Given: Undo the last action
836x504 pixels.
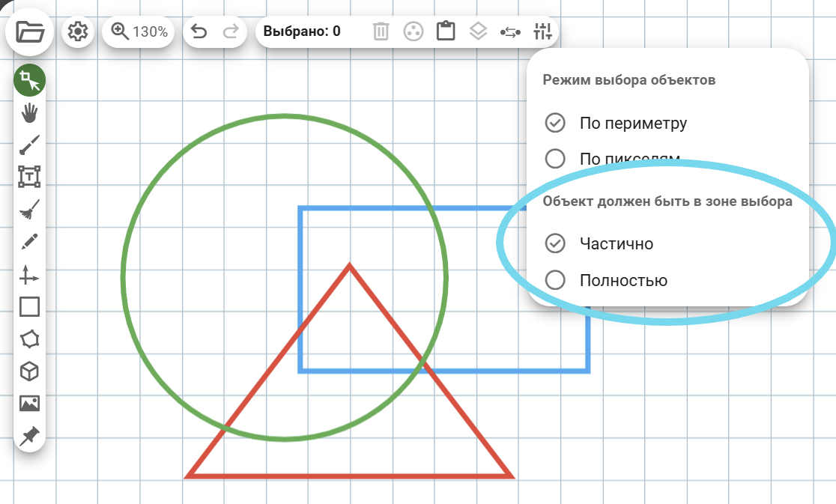Looking at the screenshot, I should (x=199, y=31).
